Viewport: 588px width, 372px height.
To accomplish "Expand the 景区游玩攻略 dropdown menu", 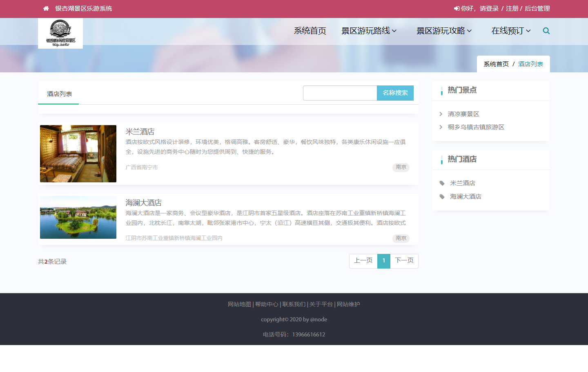I will pyautogui.click(x=444, y=31).
